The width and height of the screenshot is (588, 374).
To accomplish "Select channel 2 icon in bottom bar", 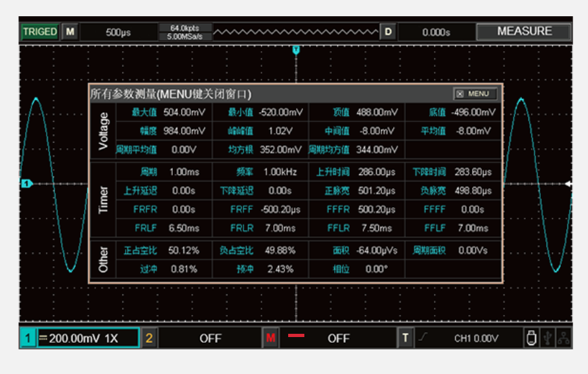I will pyautogui.click(x=149, y=338).
